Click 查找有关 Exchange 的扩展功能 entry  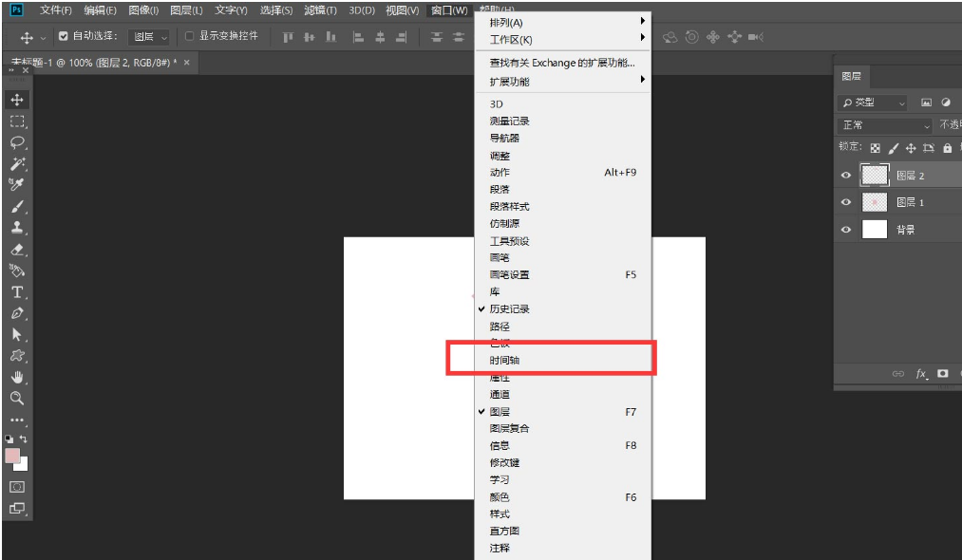562,63
